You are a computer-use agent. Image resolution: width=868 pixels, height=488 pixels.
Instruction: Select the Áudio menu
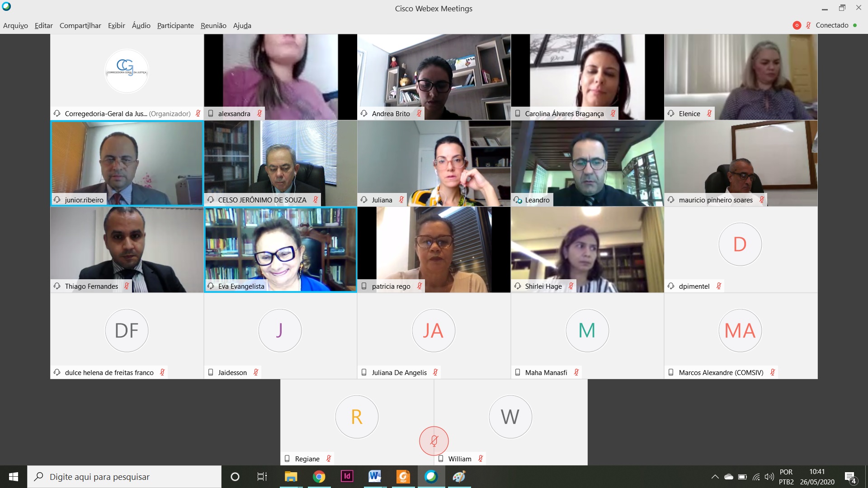click(x=141, y=26)
